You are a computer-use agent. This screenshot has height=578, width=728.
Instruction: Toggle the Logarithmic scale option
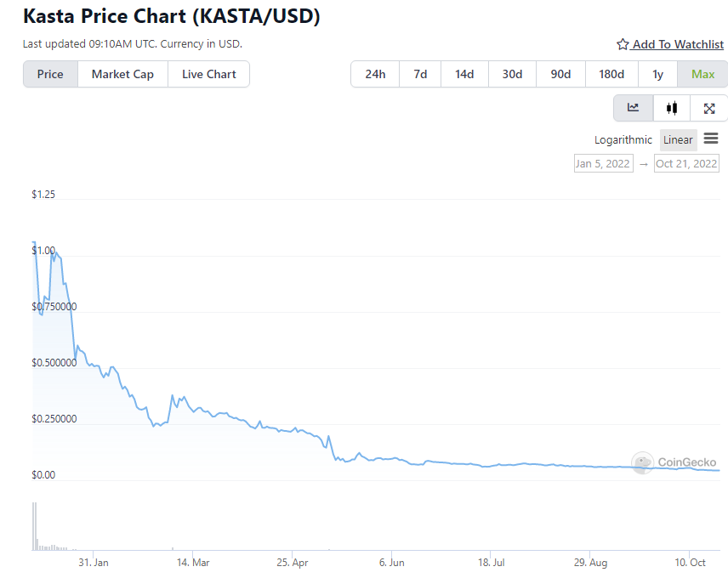coord(623,140)
